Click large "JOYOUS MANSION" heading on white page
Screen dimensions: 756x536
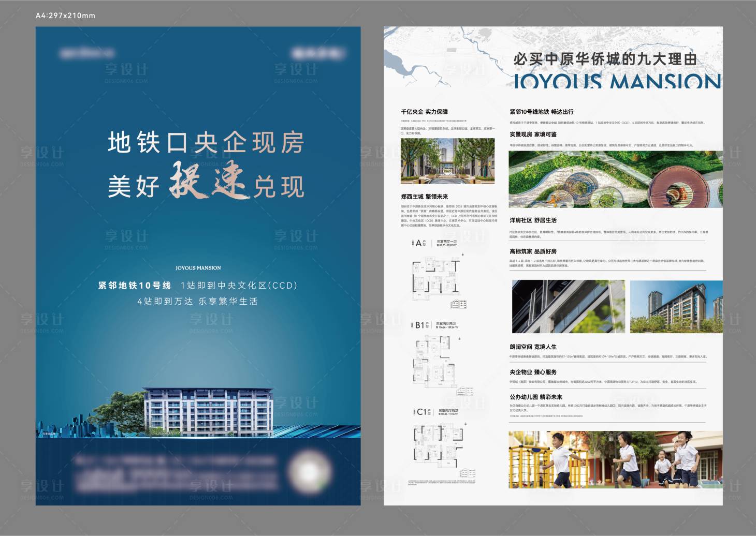pyautogui.click(x=617, y=81)
